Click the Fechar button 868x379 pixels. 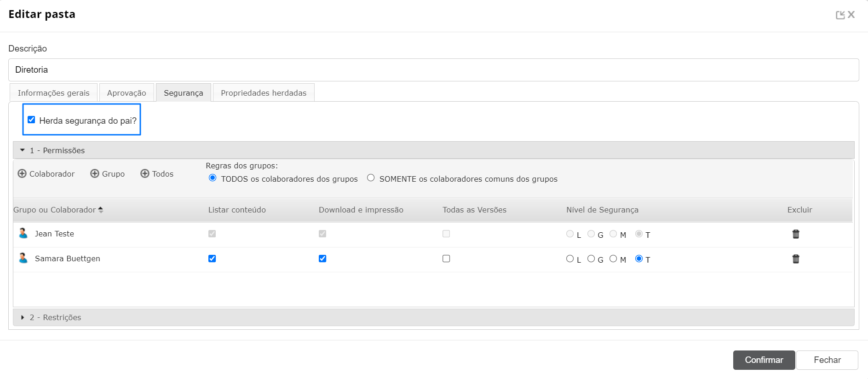point(827,360)
